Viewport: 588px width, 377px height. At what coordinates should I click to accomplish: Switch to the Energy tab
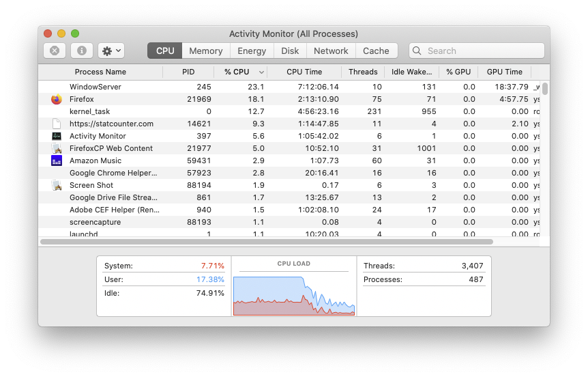coord(252,51)
